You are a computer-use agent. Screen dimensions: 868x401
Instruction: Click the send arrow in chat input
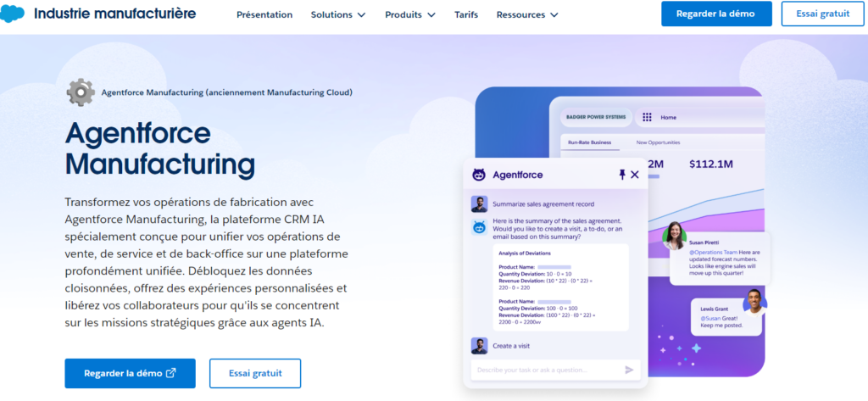[630, 370]
